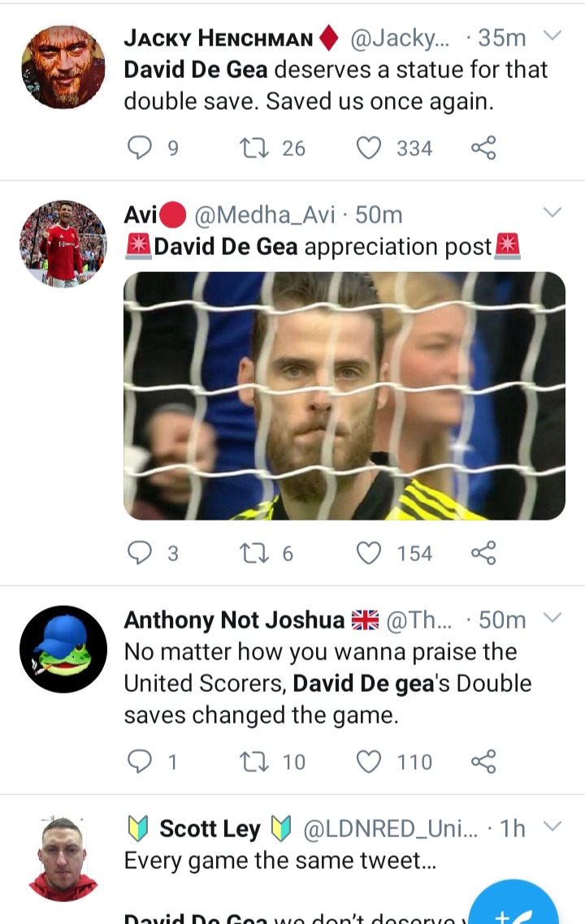Share Avi's appreciation post
This screenshot has width=585, height=924.
click(x=483, y=553)
